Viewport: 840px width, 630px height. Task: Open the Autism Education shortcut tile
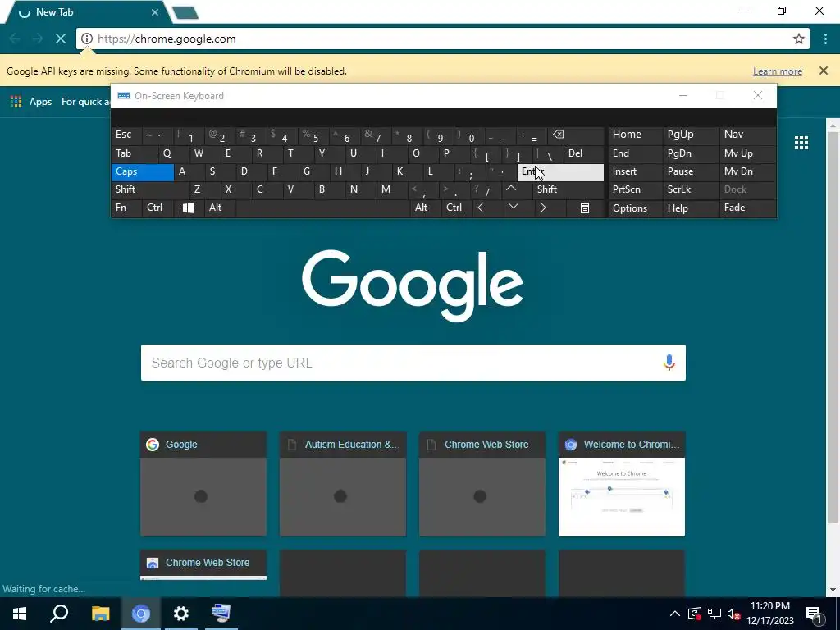[343, 484]
